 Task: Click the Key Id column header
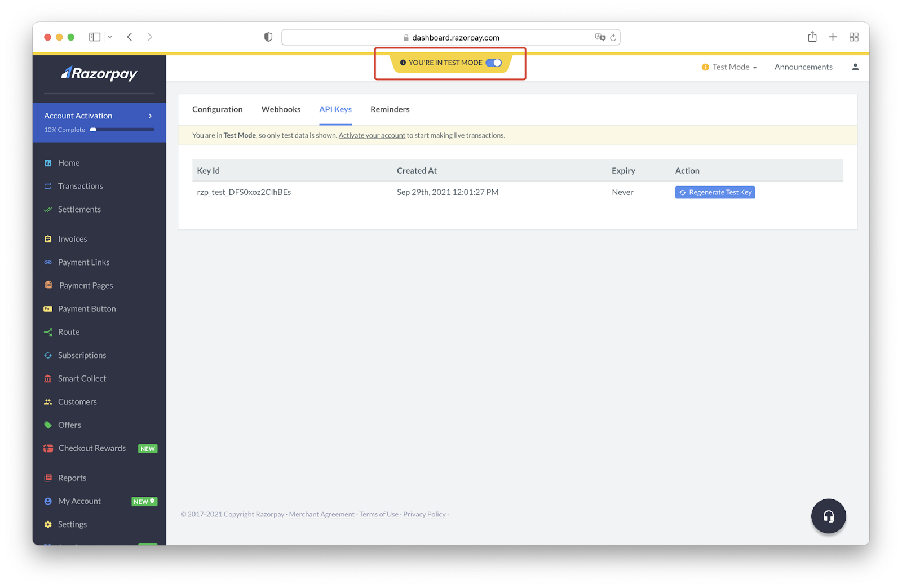(208, 171)
